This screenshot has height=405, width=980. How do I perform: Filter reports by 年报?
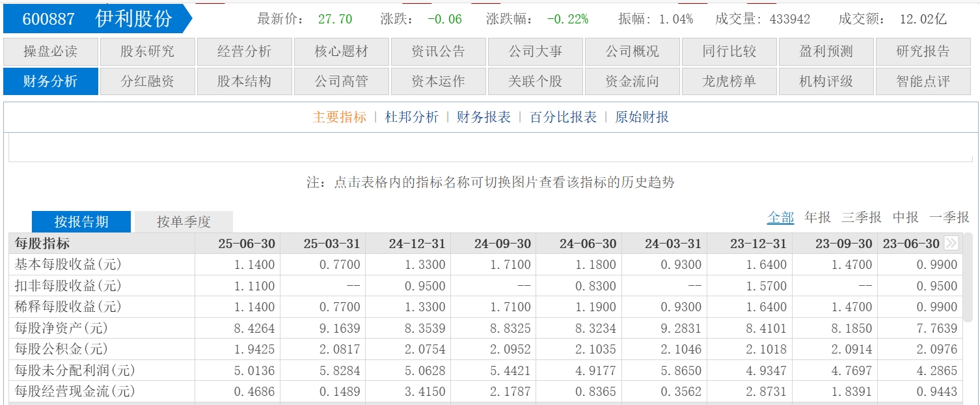tap(818, 217)
